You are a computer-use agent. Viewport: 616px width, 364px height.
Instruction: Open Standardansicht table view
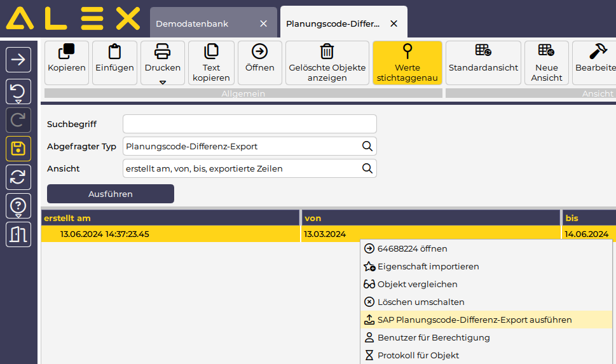pos(483,51)
